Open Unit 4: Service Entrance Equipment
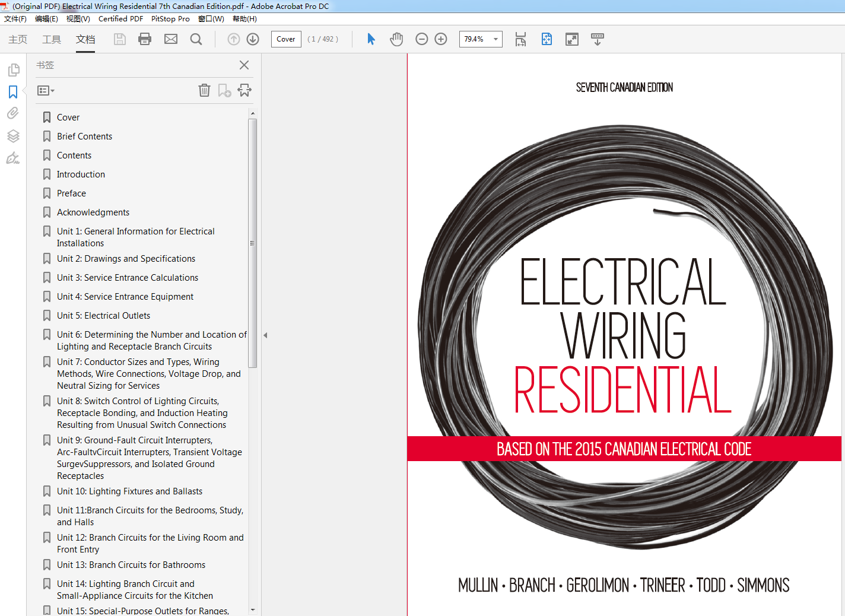This screenshot has height=616, width=845. pos(125,297)
